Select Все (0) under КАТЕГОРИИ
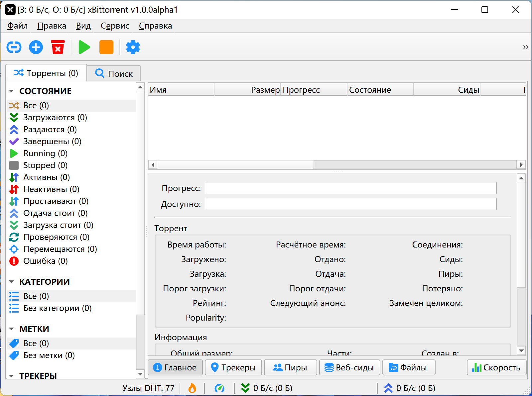532x396 pixels. (71, 296)
